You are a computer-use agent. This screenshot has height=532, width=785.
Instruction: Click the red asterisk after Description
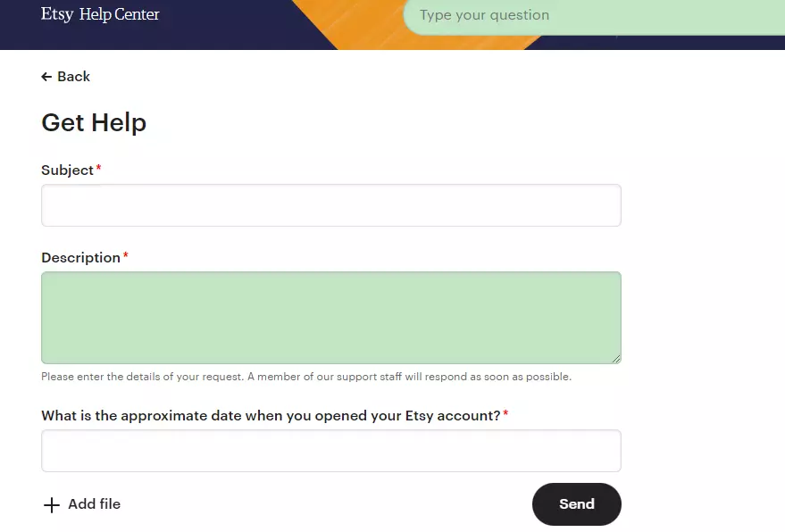[125, 253]
